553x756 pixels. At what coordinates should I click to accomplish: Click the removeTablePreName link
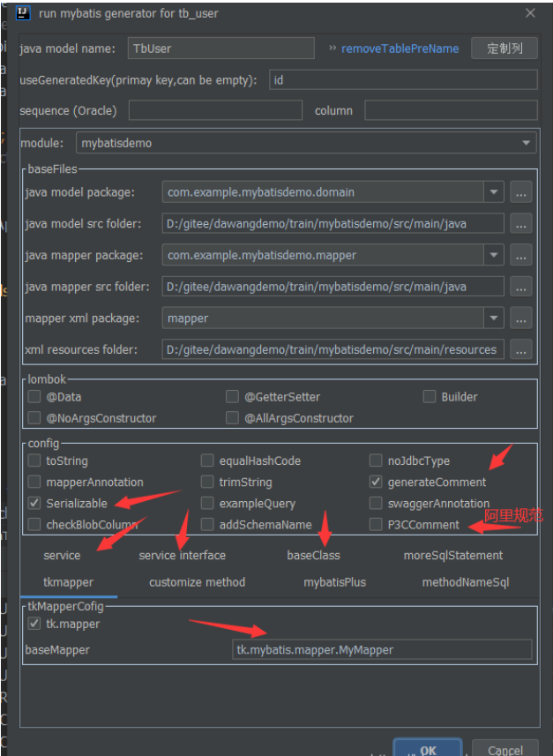coord(400,49)
